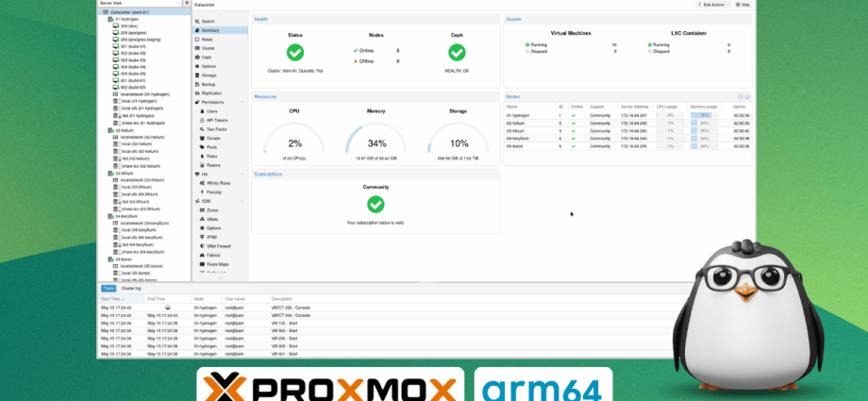Click the VNet Firewall shield icon
Image resolution: width=868 pixels, height=401 pixels.
click(x=202, y=246)
